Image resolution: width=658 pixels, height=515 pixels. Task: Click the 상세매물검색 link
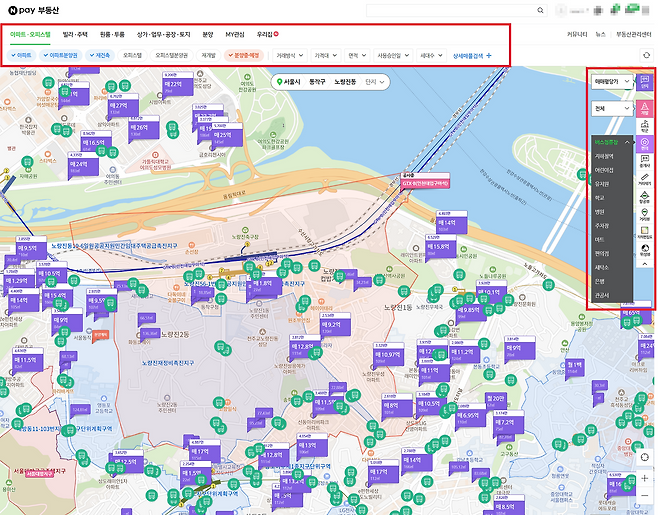[x=472, y=55]
